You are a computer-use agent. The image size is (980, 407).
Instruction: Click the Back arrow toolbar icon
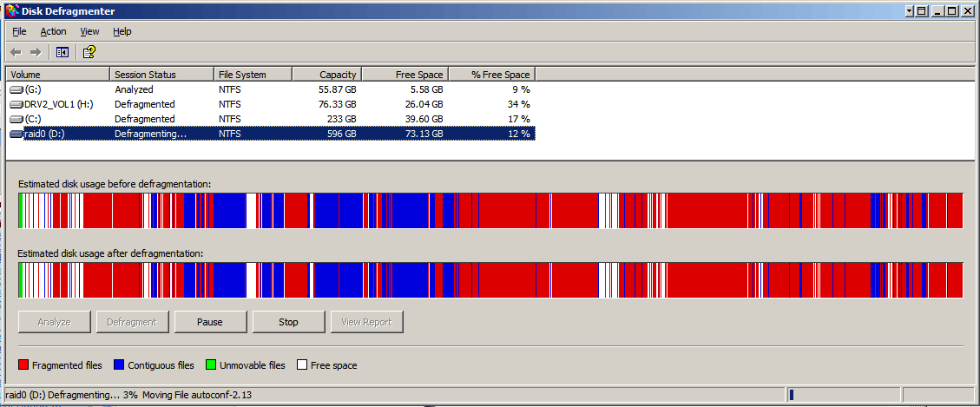16,52
